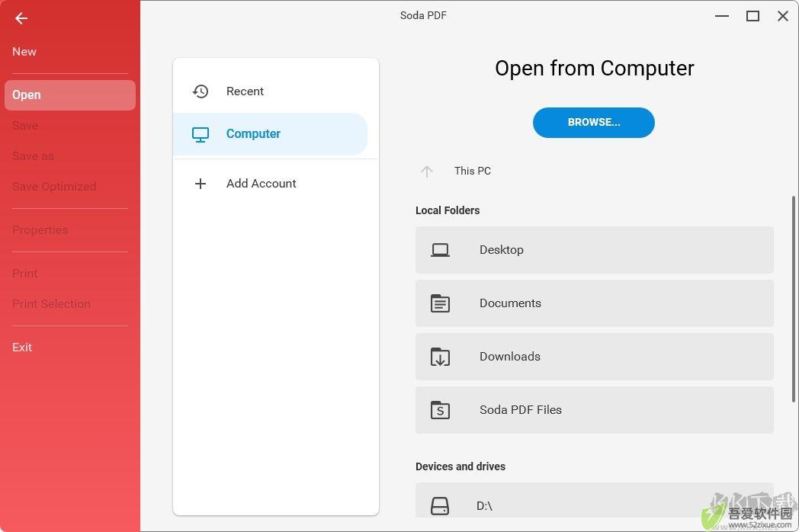The width and height of the screenshot is (799, 532).
Task: Click the Downloads folder icon
Action: [440, 357]
